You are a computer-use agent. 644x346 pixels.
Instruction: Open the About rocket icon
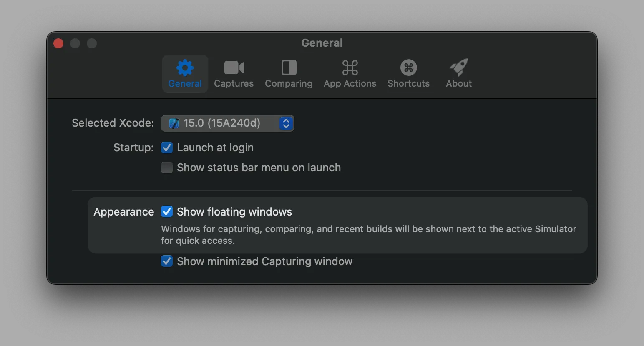[459, 67]
